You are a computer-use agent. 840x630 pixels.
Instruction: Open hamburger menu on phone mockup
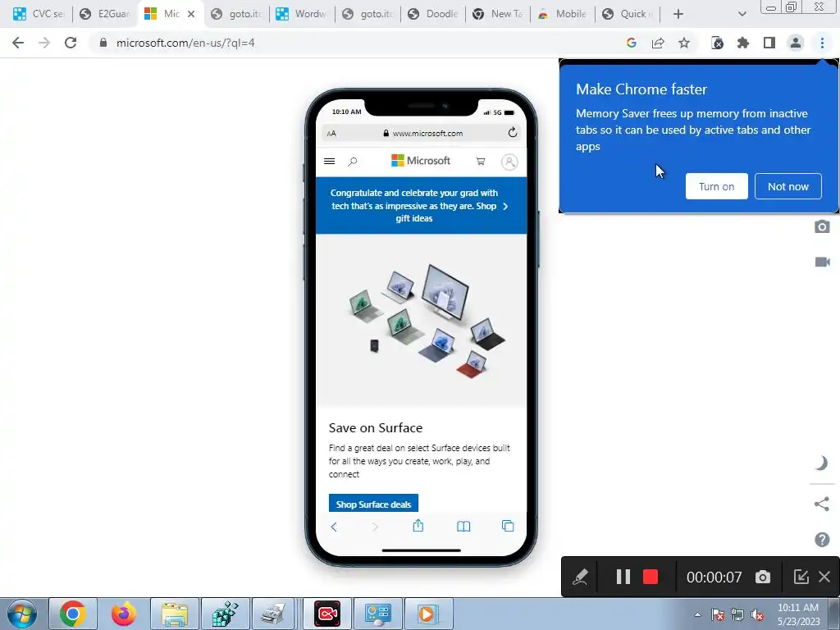click(330, 162)
